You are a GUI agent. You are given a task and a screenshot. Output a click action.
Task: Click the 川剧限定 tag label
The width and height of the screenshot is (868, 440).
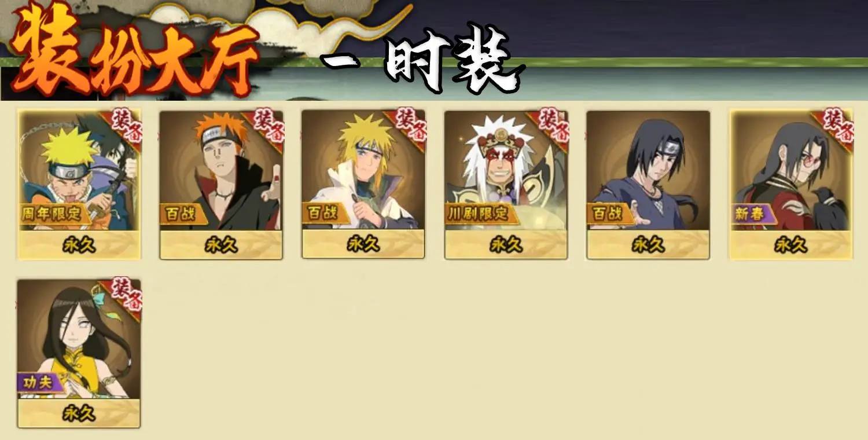tap(479, 214)
